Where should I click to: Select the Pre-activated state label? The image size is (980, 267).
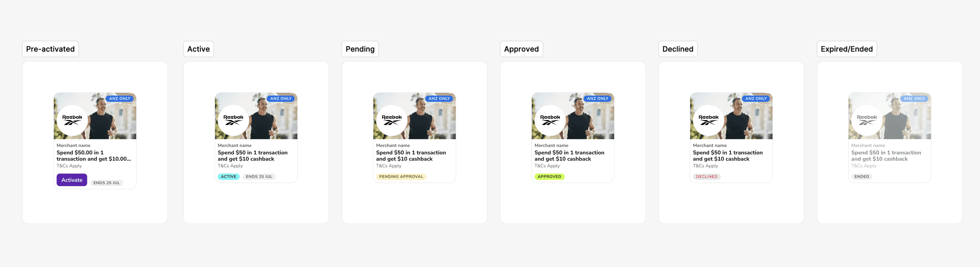(50, 49)
